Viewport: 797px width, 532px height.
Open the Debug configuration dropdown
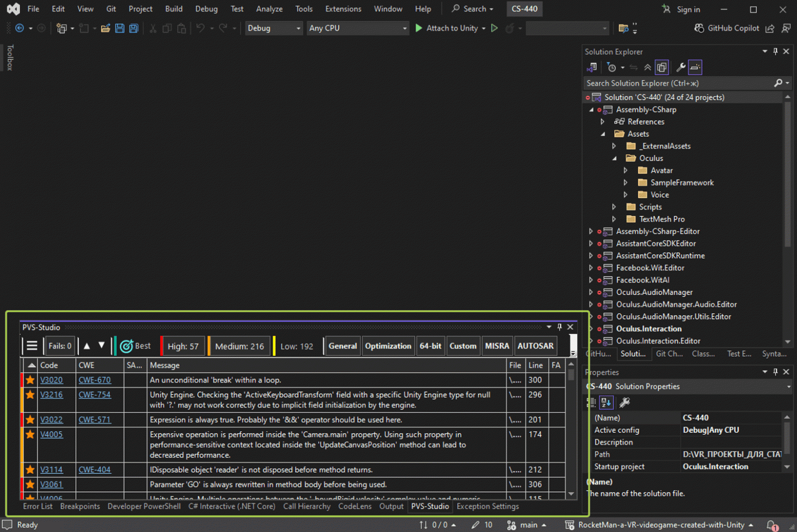[x=274, y=29]
